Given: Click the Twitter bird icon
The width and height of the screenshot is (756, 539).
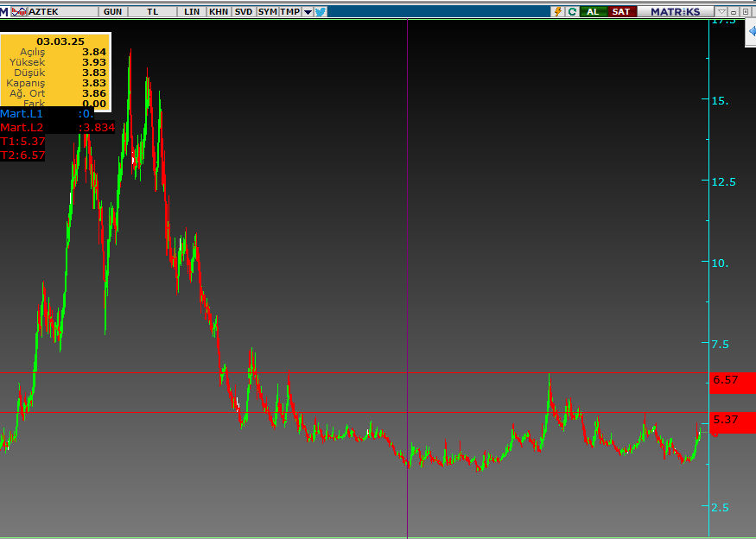Looking at the screenshot, I should point(321,11).
